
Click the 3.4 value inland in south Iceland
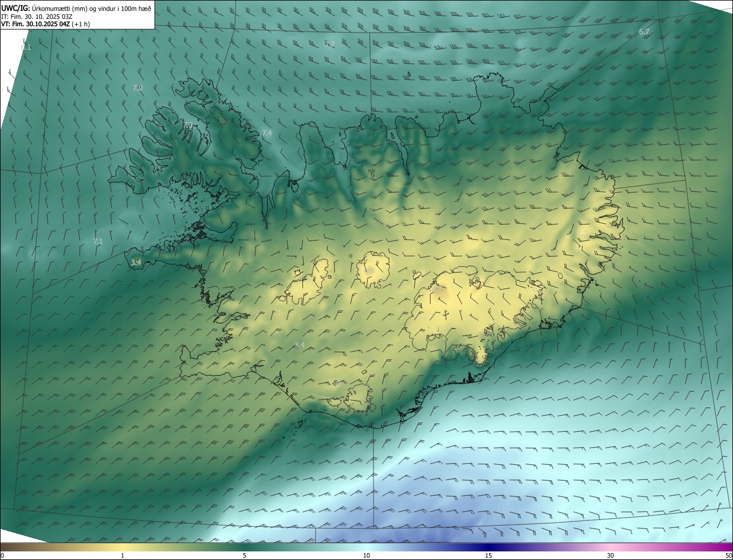299,345
